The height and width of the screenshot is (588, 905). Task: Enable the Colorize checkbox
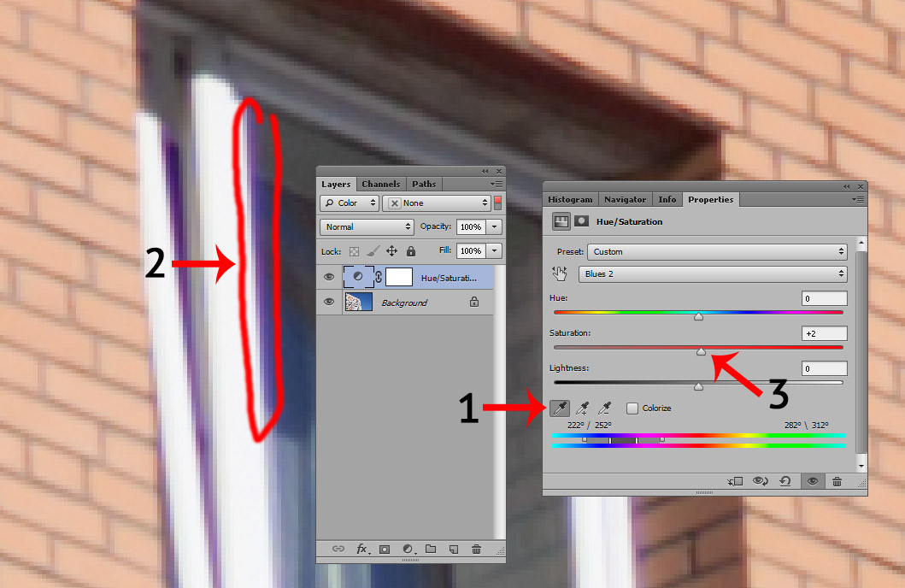click(632, 408)
